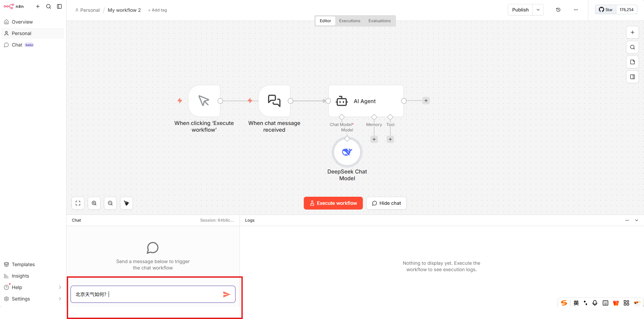Open the DeepSeek Chat Model node
Screen dimensions: 644x319
pyautogui.click(x=347, y=152)
